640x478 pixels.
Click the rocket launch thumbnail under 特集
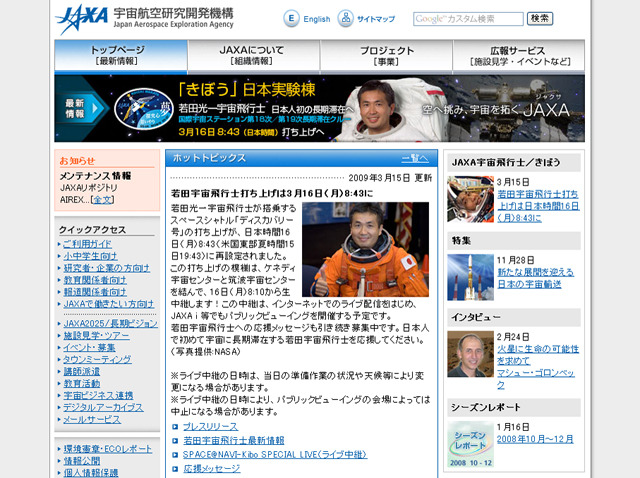[x=470, y=277]
